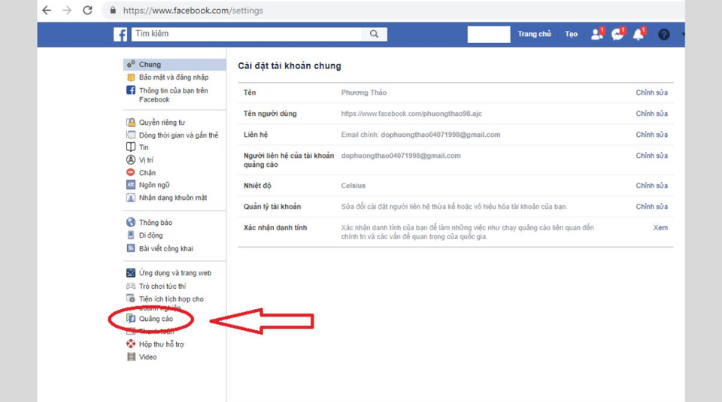The image size is (722, 402).
Task: Click the Quyền riêng tư lock icon
Action: tap(131, 122)
